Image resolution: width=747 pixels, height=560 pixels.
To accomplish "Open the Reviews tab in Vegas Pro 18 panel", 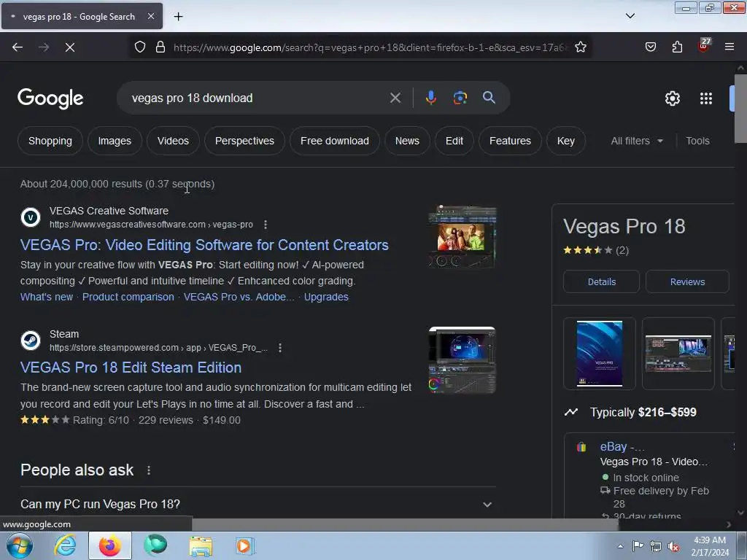I will click(687, 282).
